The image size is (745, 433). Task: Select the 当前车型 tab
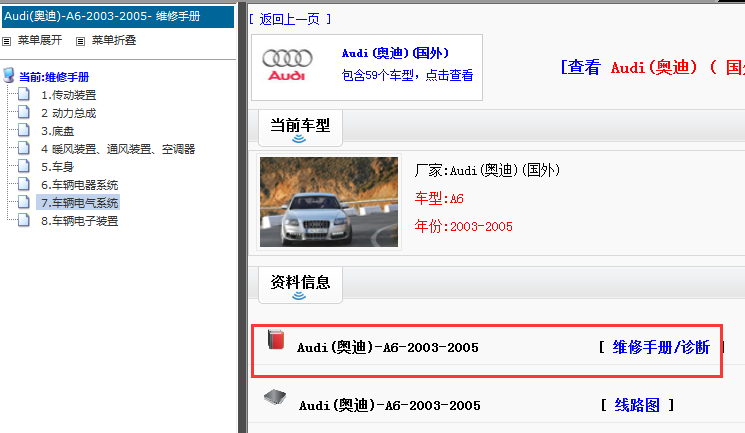(300, 127)
